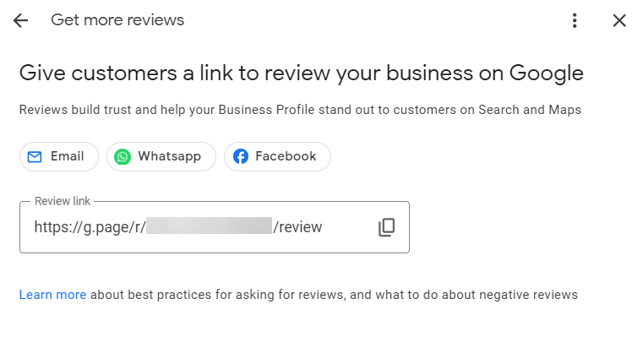This screenshot has width=643, height=364.
Task: Click the /review ending of the URL
Action: point(298,227)
